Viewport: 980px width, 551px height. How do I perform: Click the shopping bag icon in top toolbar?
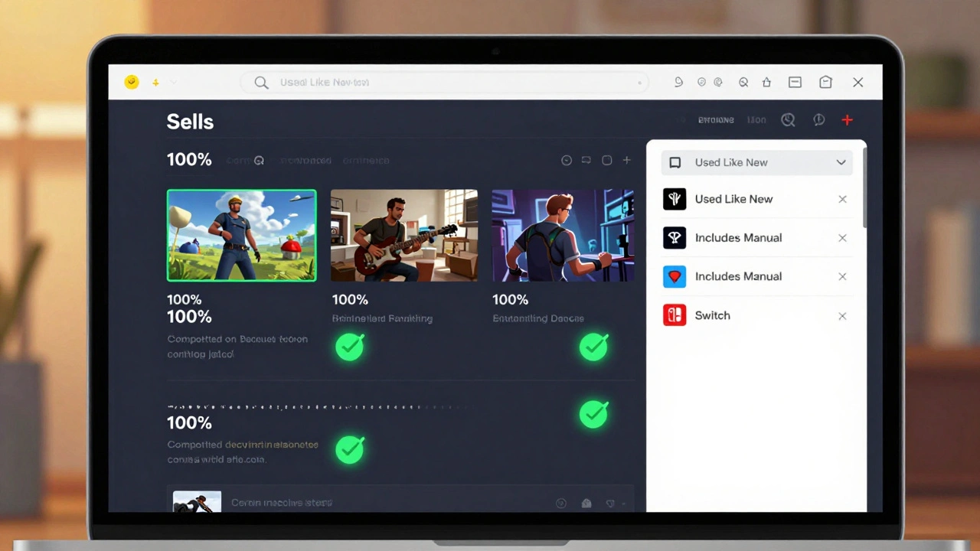point(825,82)
